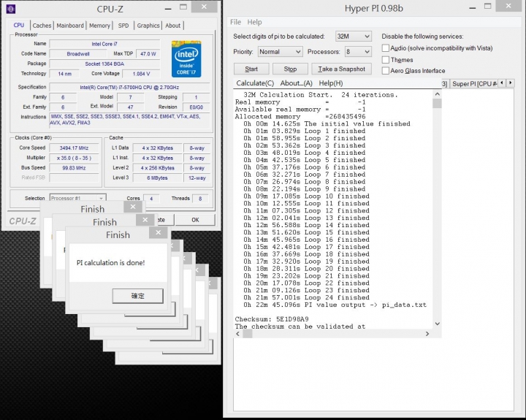Screen dimensions: 526x420
Task: Click the horizontal scrollbar thumb in log
Action: pos(247,334)
